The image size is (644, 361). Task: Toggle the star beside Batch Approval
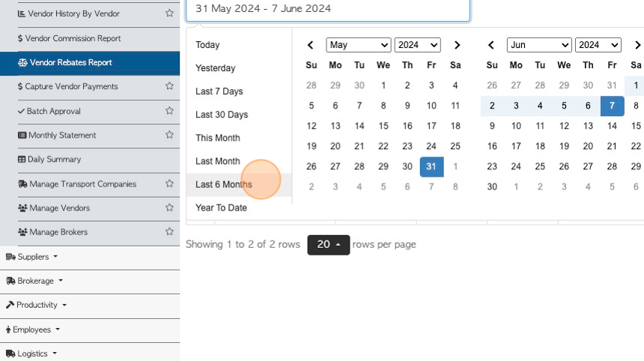click(169, 111)
